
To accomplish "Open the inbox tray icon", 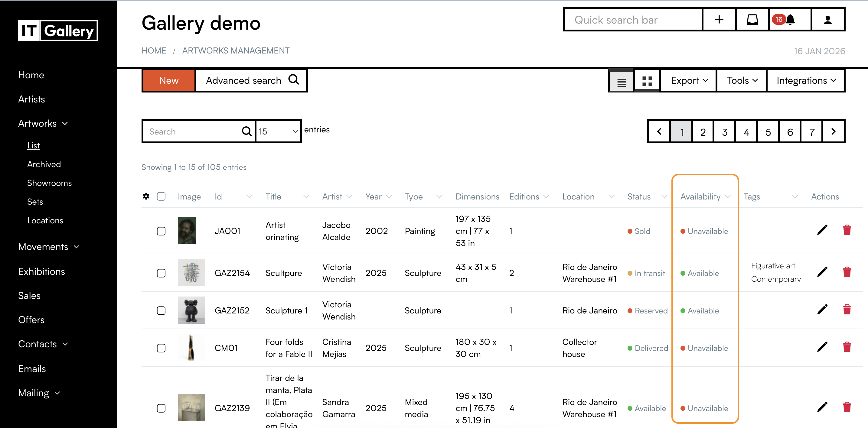I will pos(752,20).
